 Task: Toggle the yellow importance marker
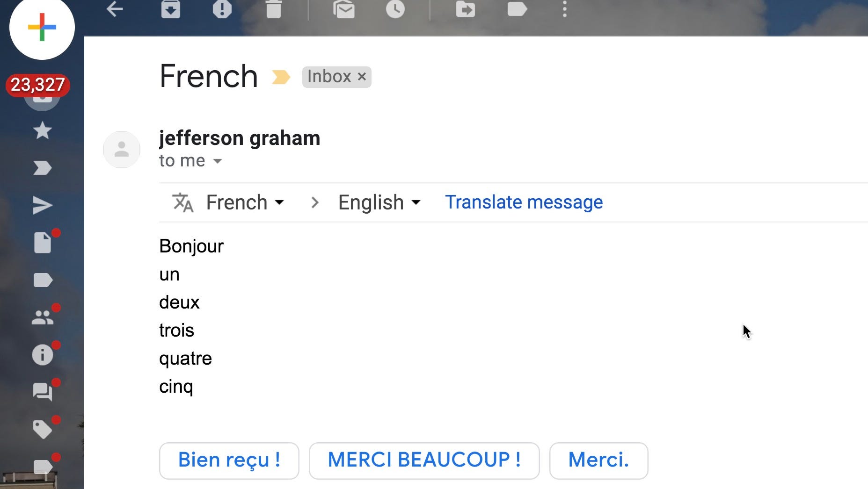[x=281, y=77]
